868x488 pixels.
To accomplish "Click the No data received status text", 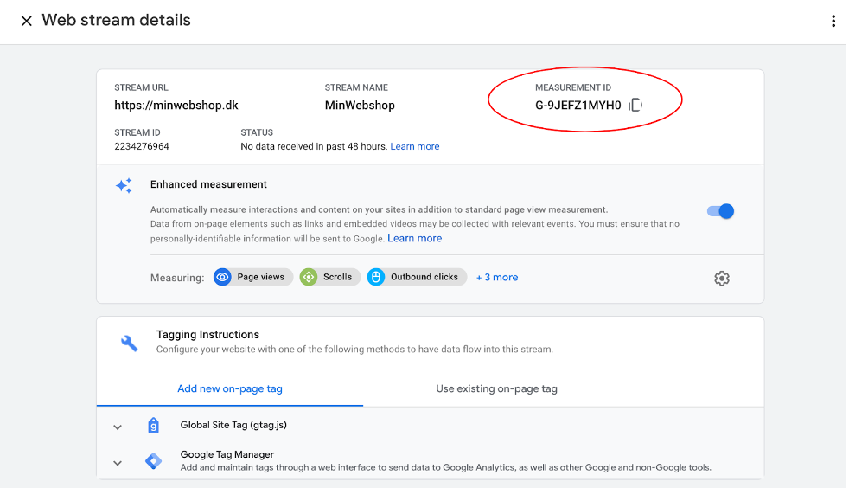I will [x=313, y=146].
